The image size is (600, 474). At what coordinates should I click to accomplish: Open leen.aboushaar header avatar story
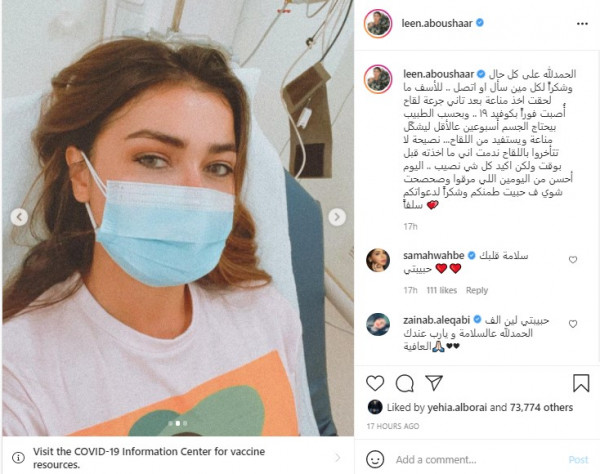pyautogui.click(x=378, y=24)
